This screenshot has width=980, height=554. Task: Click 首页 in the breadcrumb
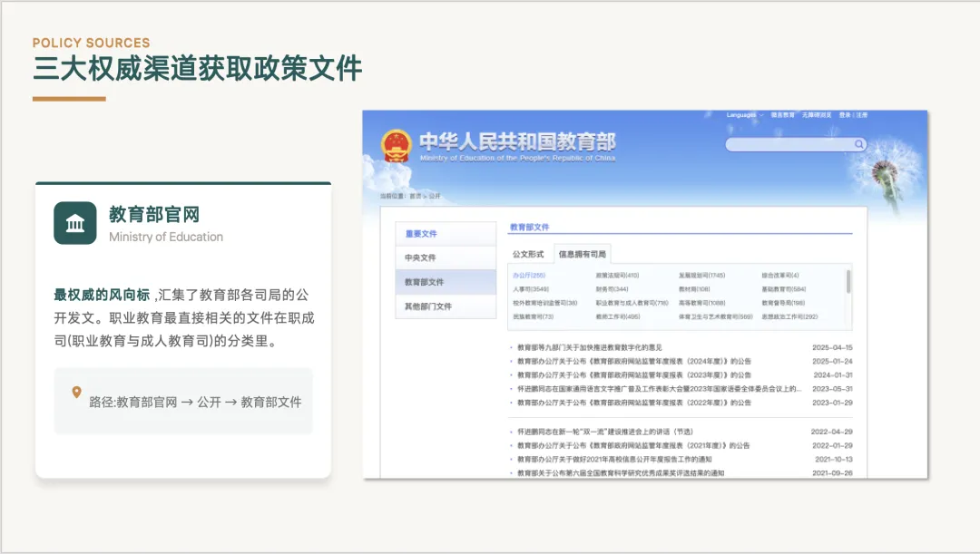pos(415,196)
